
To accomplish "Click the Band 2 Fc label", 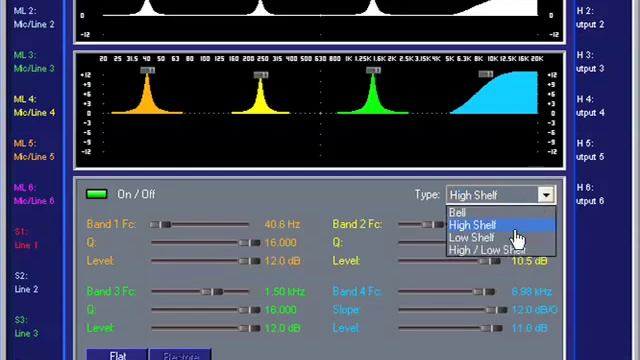I will [x=357, y=224].
